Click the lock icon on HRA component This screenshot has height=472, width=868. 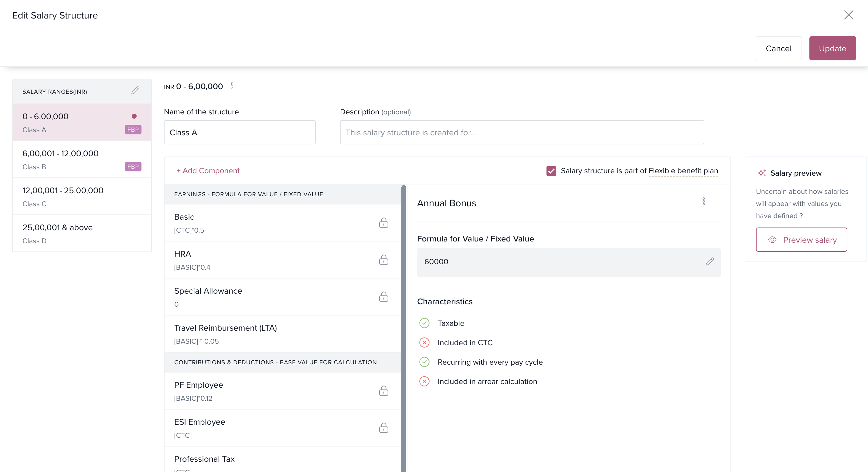383,260
